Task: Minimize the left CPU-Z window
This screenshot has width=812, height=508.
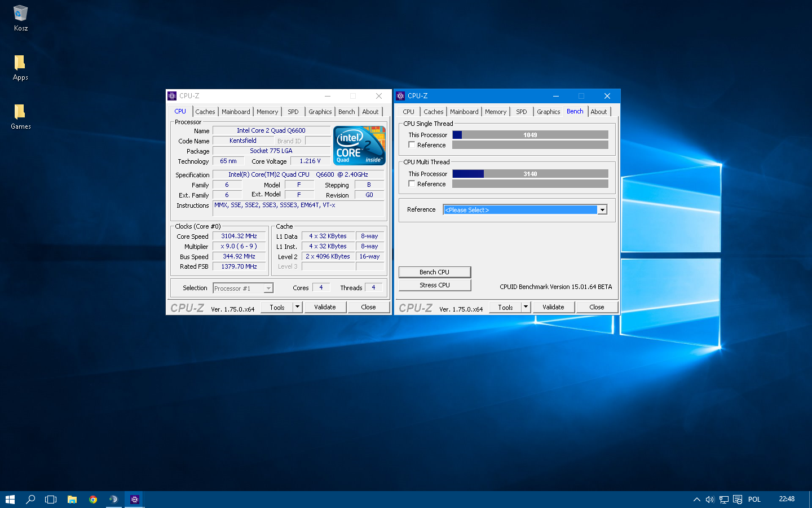Action: click(x=327, y=96)
